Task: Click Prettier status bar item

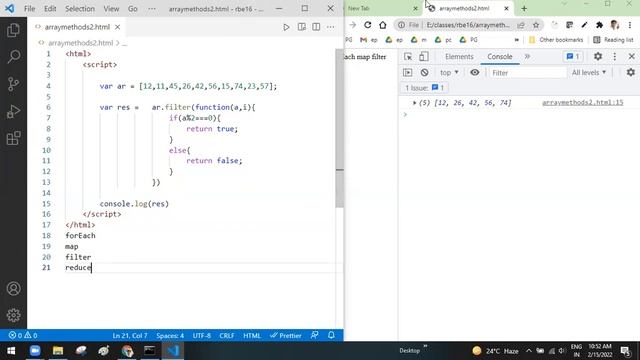Action: 286,336
